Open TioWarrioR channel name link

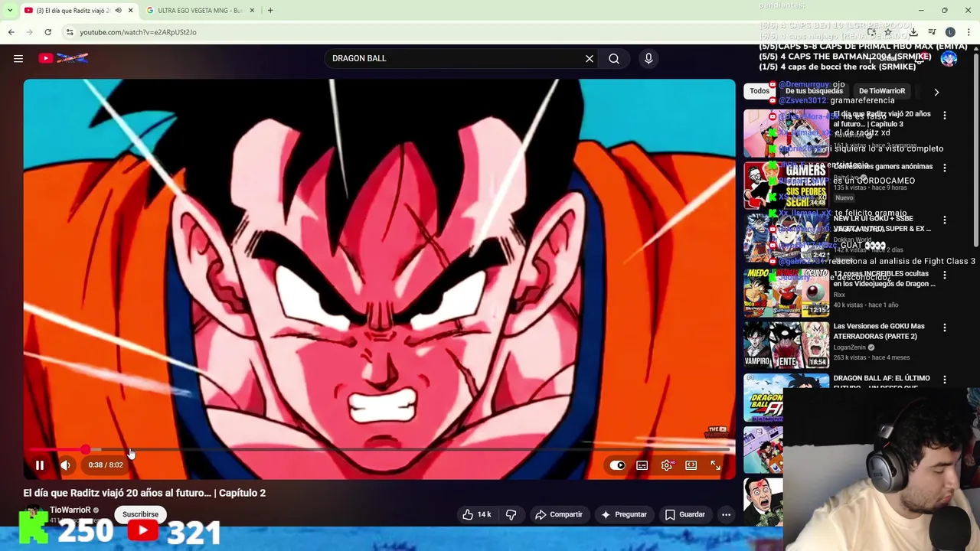(70, 510)
